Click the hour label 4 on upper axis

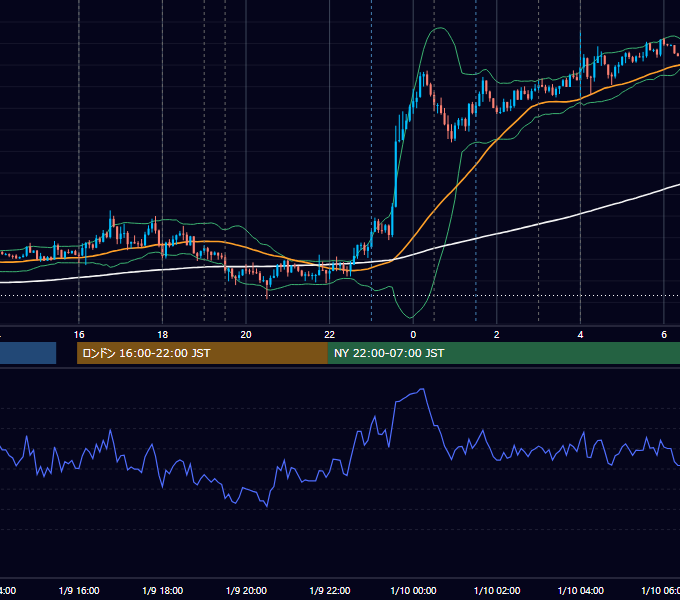[580, 335]
